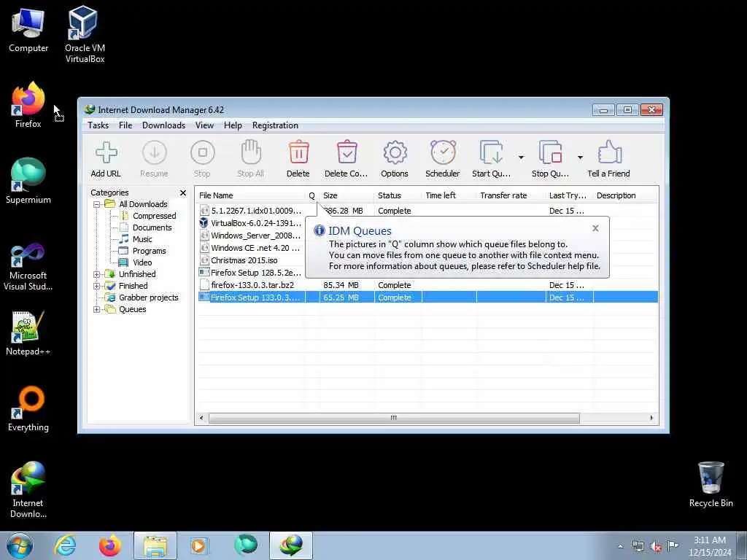Close the IDM Queues tooltip
Viewport: 747px width, 560px height.
[595, 228]
